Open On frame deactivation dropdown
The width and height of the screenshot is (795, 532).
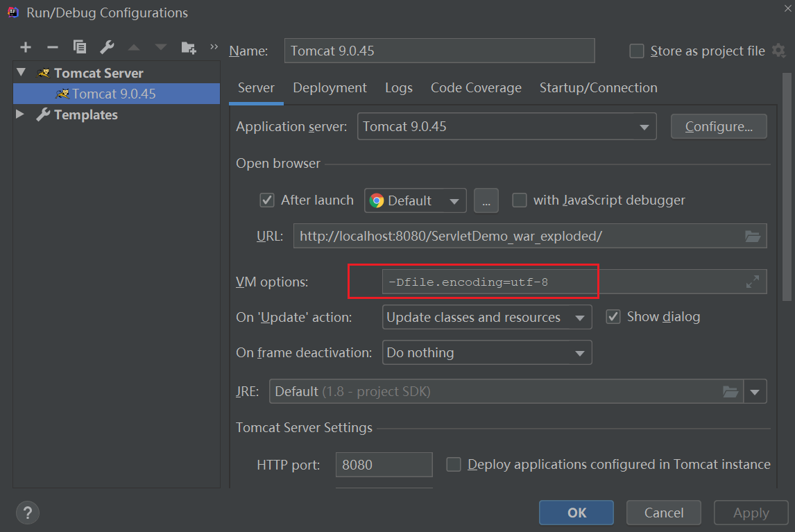[x=487, y=352]
